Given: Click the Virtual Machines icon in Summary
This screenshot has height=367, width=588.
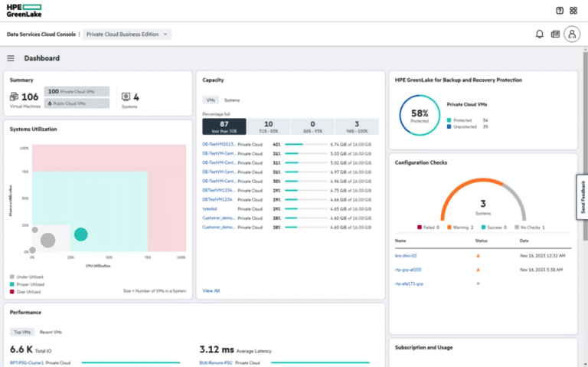Looking at the screenshot, I should pyautogui.click(x=14, y=97).
